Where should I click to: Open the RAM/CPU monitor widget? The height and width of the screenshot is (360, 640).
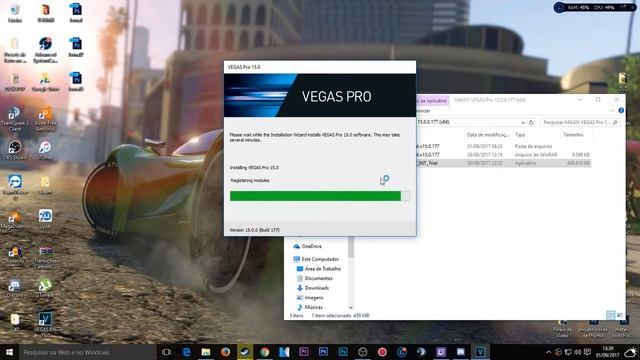(594, 7)
